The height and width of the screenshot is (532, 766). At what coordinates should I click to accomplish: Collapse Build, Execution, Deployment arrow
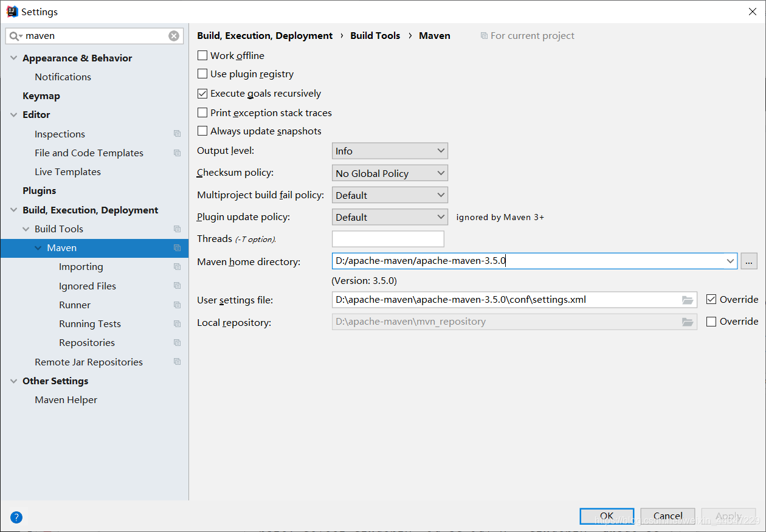[13, 210]
